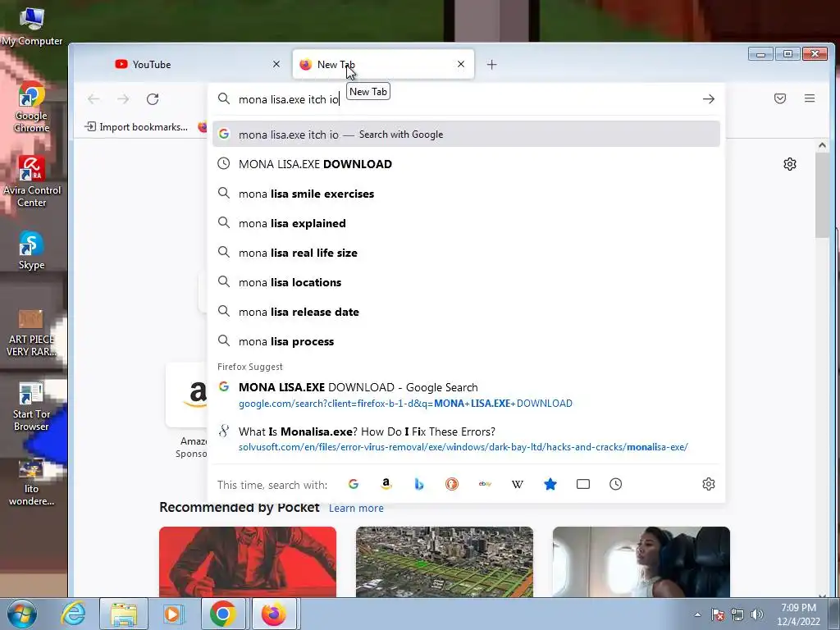The image size is (840, 630).
Task: Pick 'mona lisa release date' suggestion
Action: click(466, 312)
